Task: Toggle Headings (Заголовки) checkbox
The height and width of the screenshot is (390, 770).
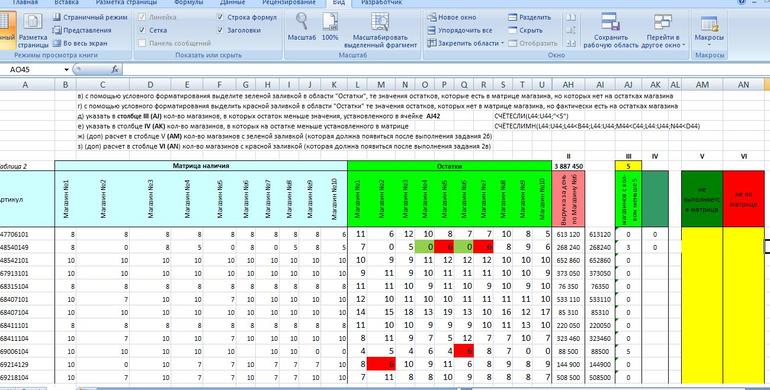Action: pyautogui.click(x=220, y=30)
